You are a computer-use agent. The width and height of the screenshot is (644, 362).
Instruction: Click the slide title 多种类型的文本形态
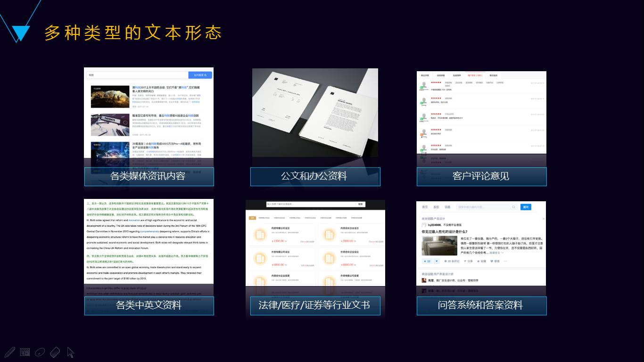[133, 33]
